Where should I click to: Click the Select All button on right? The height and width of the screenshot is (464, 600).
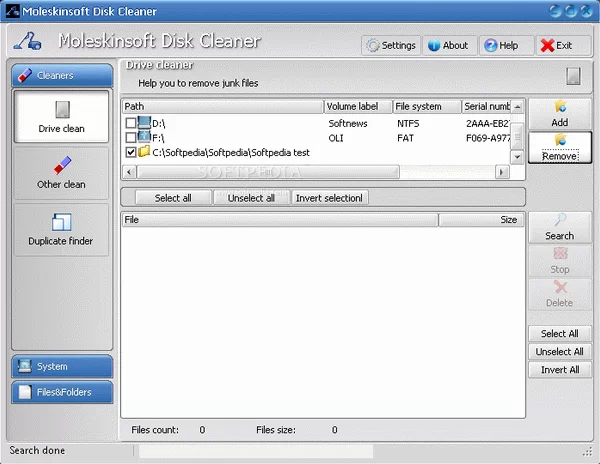(x=560, y=334)
